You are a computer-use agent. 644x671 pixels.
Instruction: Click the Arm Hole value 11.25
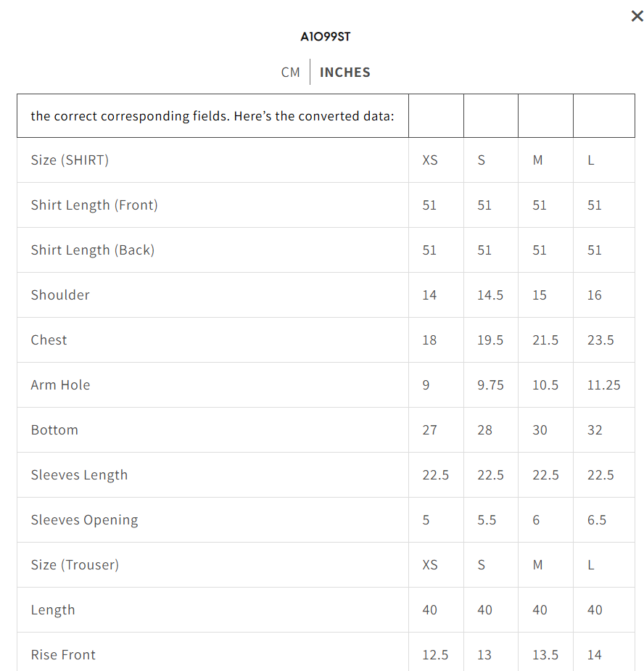pos(603,385)
